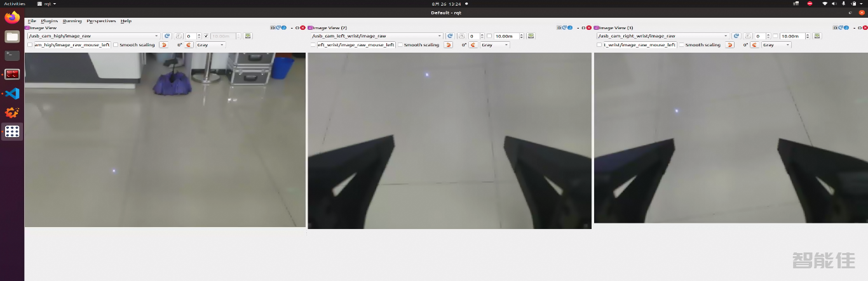Enable mouse_left topic checkbox in Image View (3)

tap(599, 45)
